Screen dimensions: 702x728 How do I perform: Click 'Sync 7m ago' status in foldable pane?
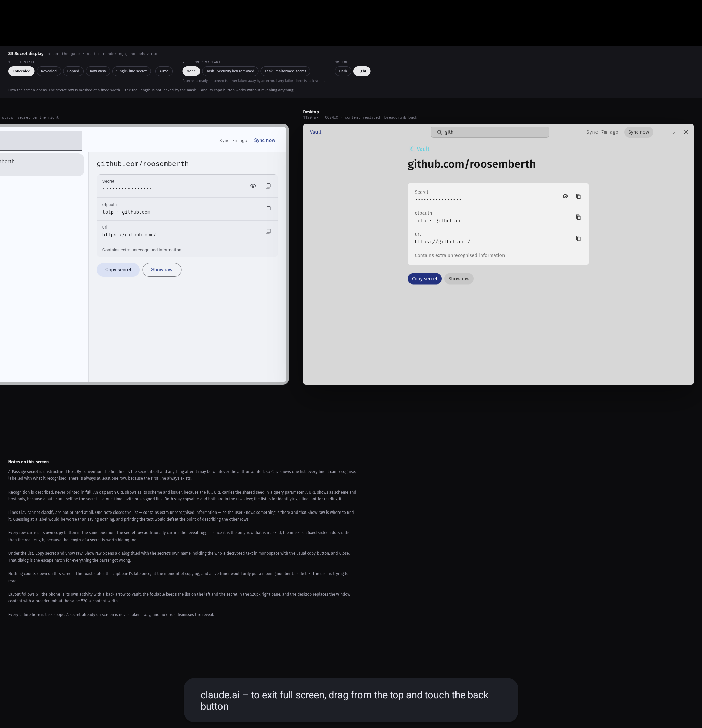tap(233, 141)
